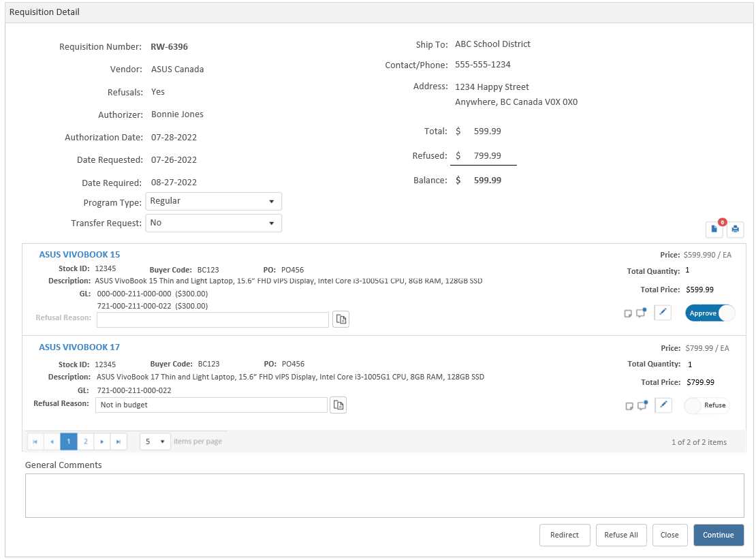Screen dimensions: 756x560
Task: Open the attached documents icon with badge
Action: [x=714, y=230]
